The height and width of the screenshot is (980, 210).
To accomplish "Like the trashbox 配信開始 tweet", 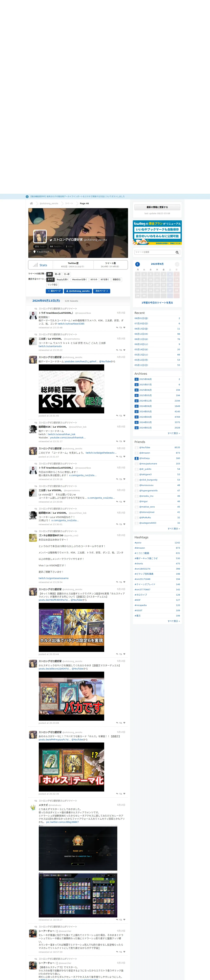I will (x=124, y=327).
